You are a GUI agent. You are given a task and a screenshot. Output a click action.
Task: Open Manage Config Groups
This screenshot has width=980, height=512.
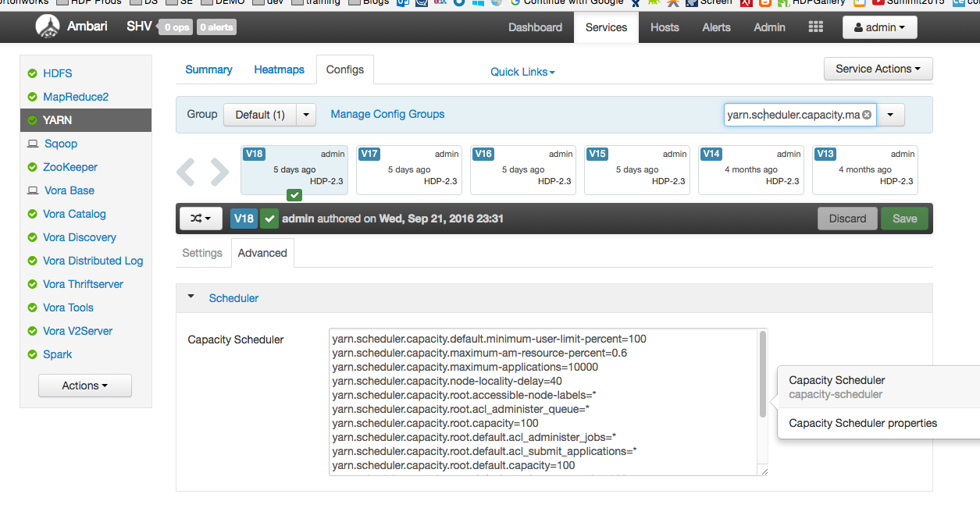tap(387, 114)
